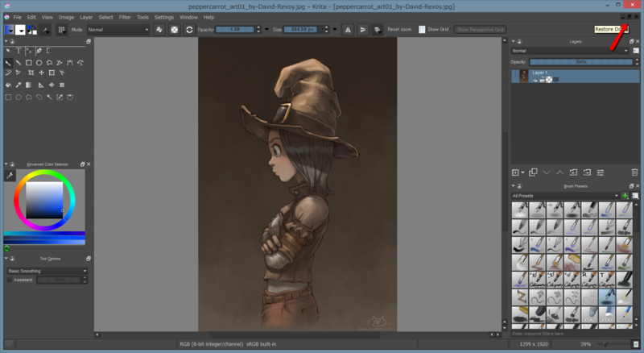Open the Basic Smoothing dropdown

[46, 271]
